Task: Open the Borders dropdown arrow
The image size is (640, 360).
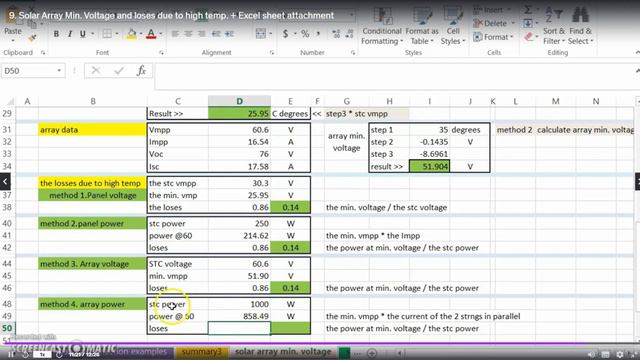Action: click(x=117, y=34)
